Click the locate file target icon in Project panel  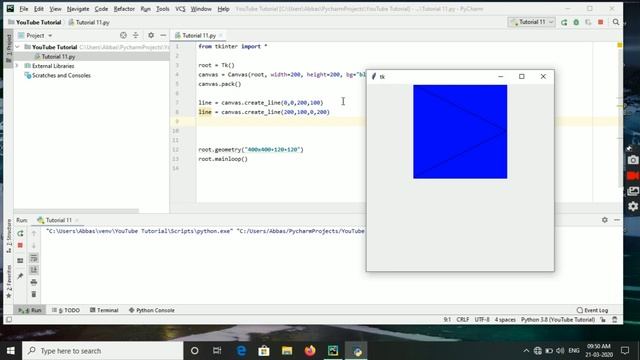[123, 36]
